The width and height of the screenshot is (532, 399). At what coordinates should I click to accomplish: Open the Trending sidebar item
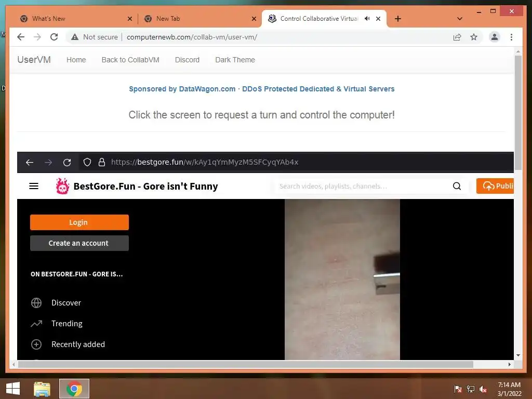(x=67, y=323)
